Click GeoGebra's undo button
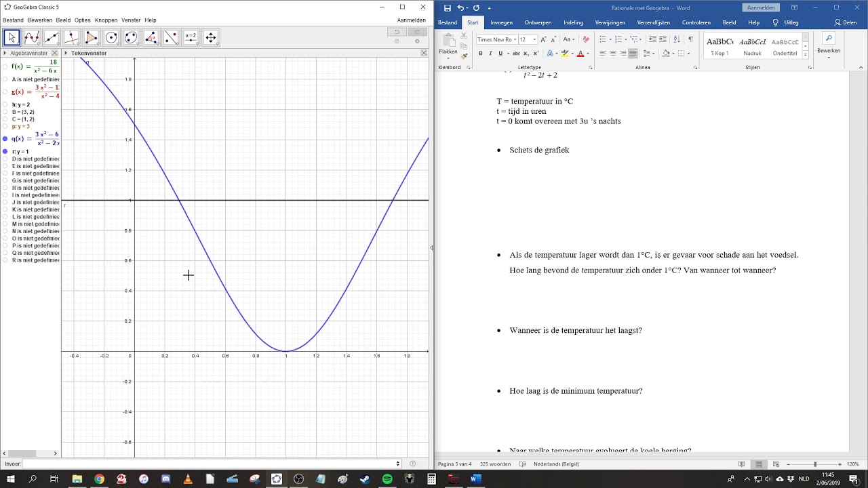Viewport: 868px width, 488px height. point(397,32)
